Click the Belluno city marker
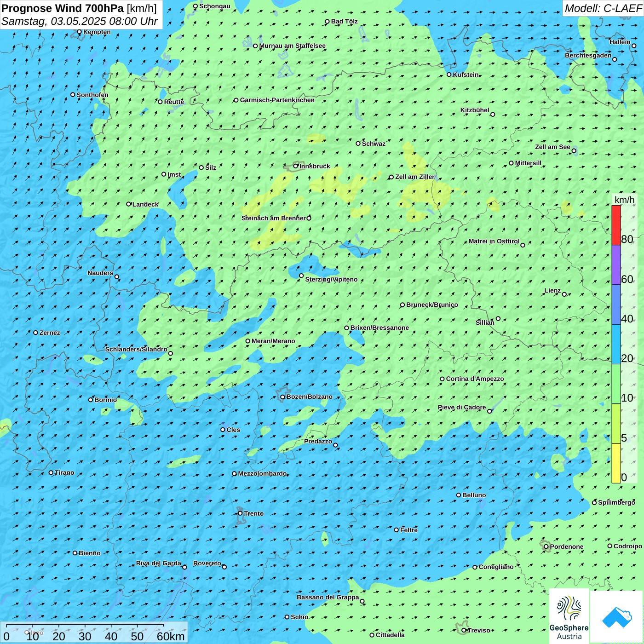The image size is (644, 644). 458,495
